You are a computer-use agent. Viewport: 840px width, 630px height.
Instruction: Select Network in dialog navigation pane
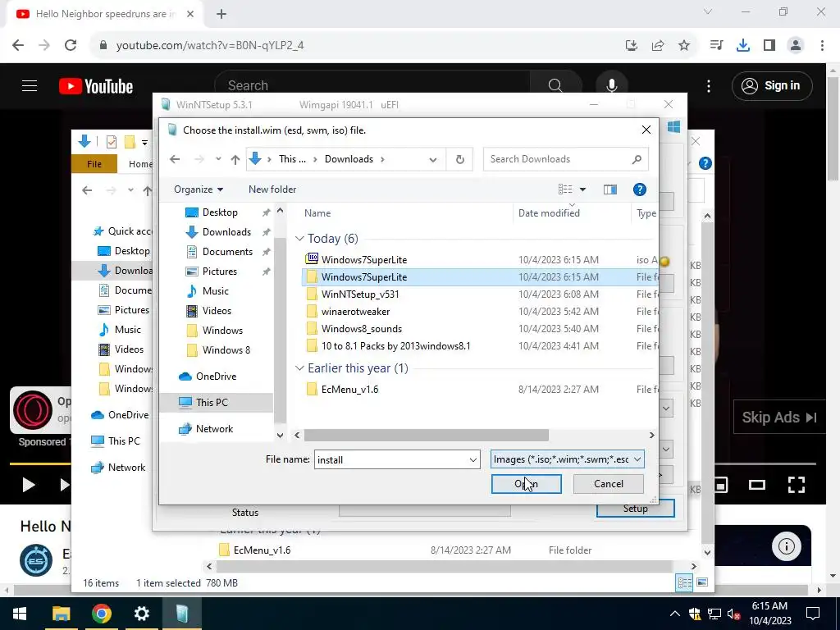click(x=214, y=428)
